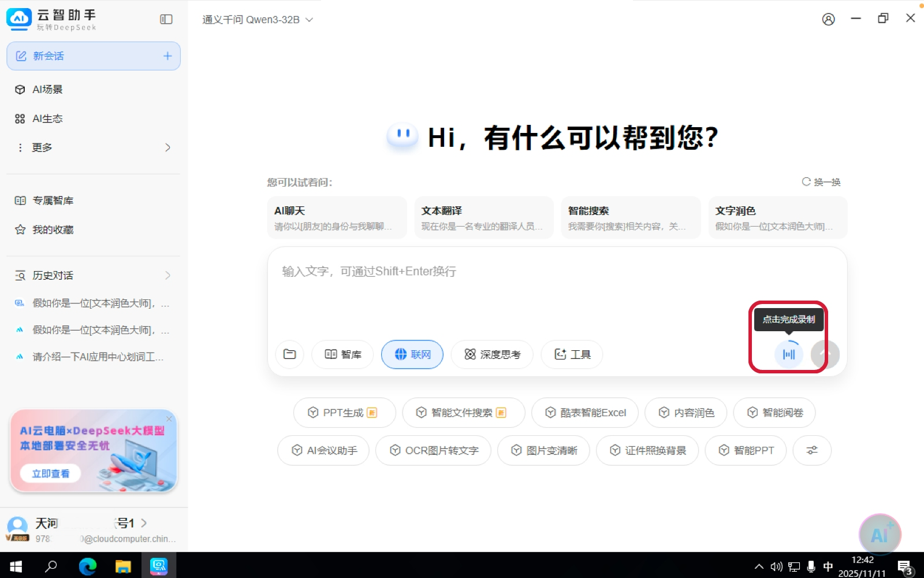Expand the 更多 menu

94,147
